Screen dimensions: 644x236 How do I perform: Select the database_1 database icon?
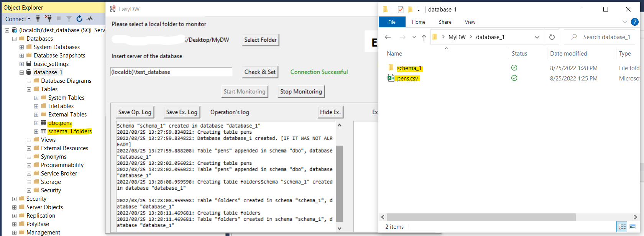click(29, 72)
